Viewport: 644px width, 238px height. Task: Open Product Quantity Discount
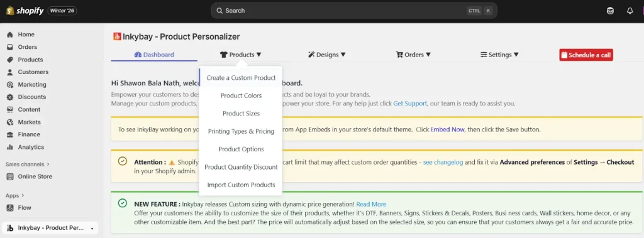(241, 167)
